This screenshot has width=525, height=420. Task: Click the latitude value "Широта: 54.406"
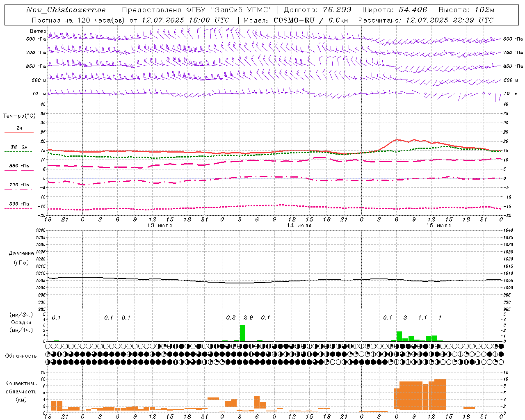tap(395, 10)
